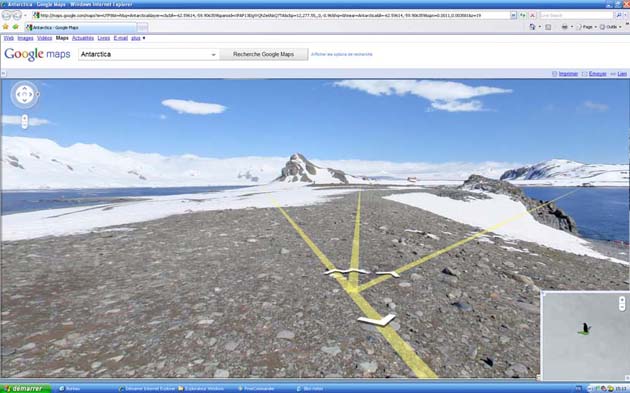Open the Page menu dropdown
The width and height of the screenshot is (630, 393).
[x=587, y=27]
